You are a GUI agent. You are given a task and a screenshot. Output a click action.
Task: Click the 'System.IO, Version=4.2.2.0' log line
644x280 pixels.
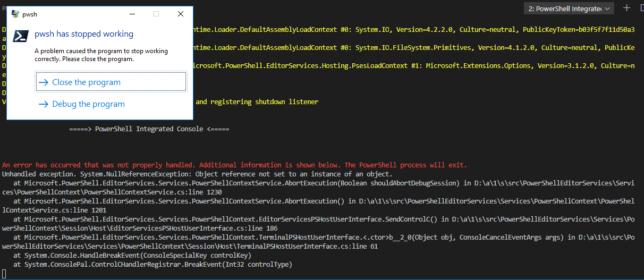[415, 29]
